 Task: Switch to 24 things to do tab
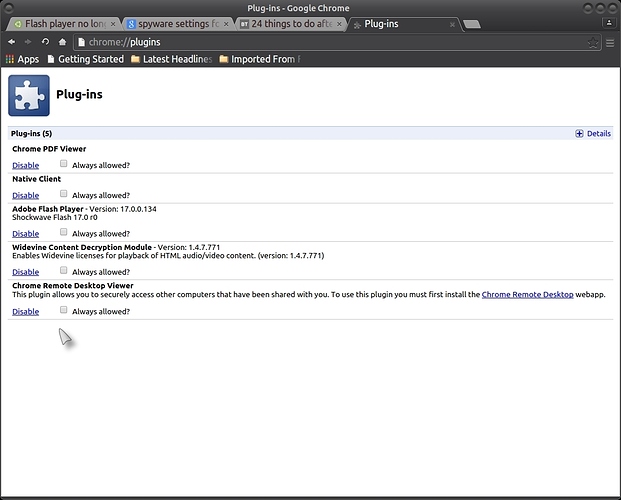click(x=290, y=24)
